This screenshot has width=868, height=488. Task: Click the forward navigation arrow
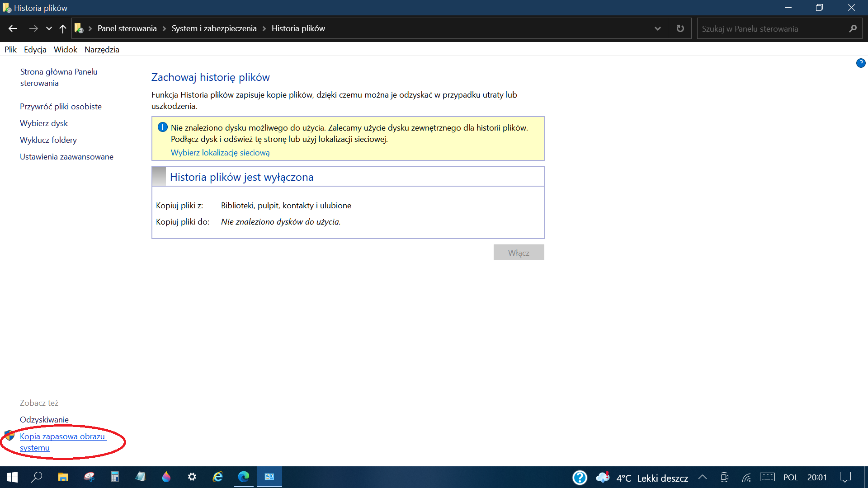pyautogui.click(x=33, y=28)
